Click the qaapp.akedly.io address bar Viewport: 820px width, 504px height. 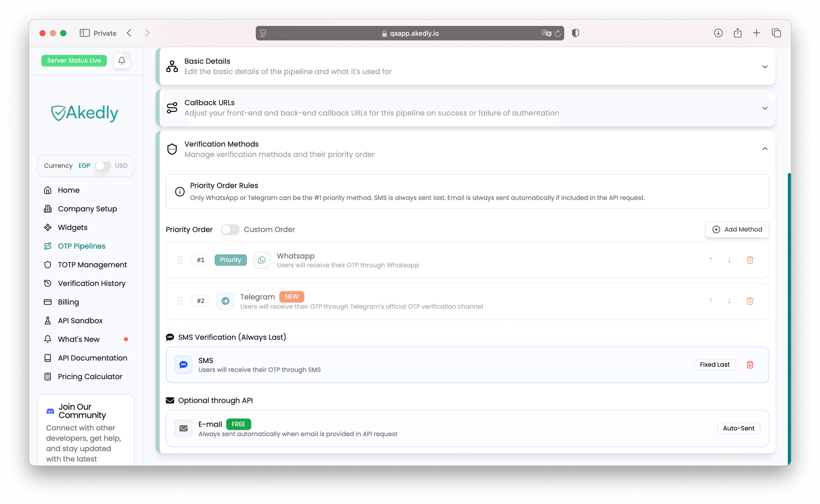pos(410,33)
